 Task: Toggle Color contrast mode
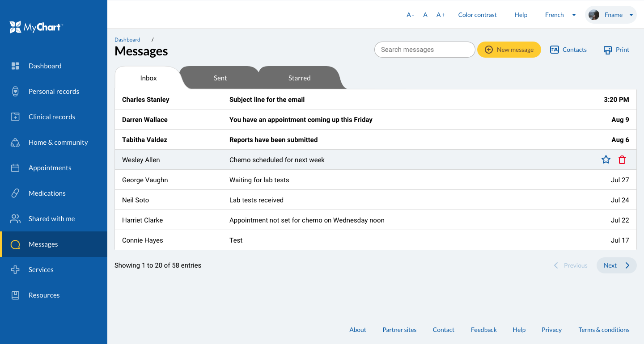coord(477,15)
